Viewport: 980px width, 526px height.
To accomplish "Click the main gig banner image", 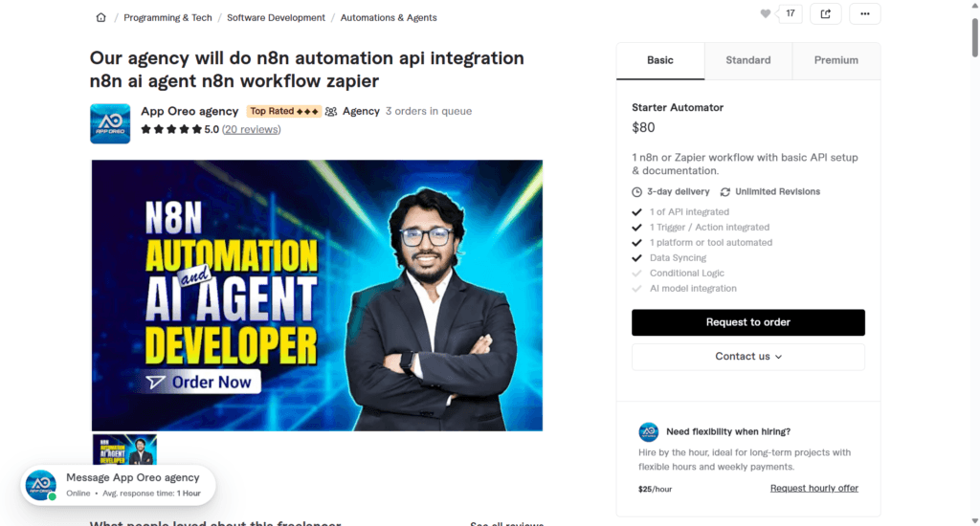I will point(317,296).
